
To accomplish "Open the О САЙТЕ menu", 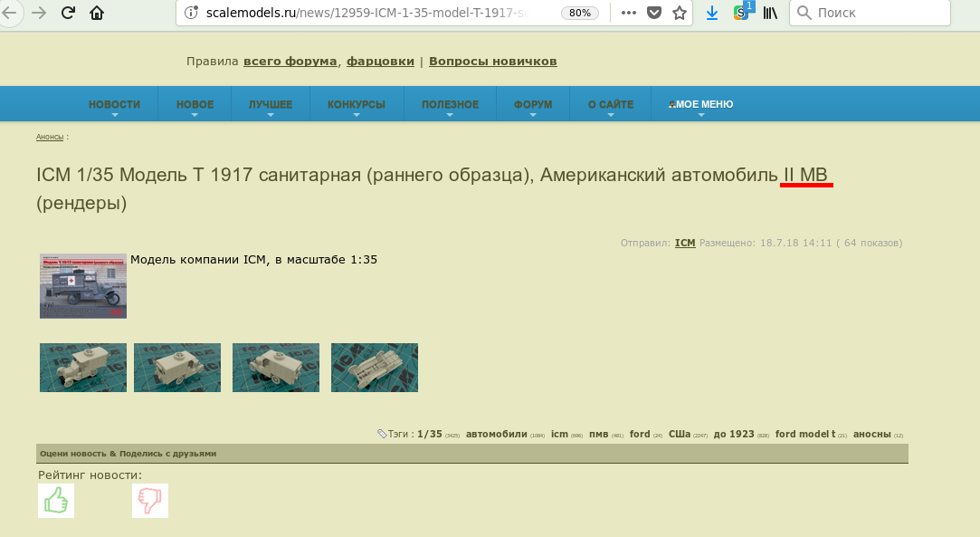I will coord(611,104).
